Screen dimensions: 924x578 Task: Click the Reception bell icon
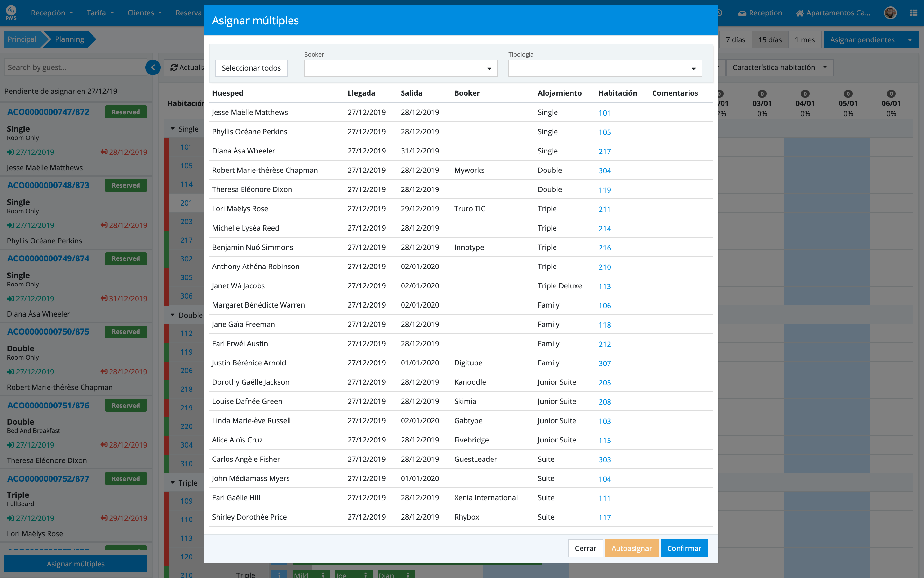(x=742, y=13)
